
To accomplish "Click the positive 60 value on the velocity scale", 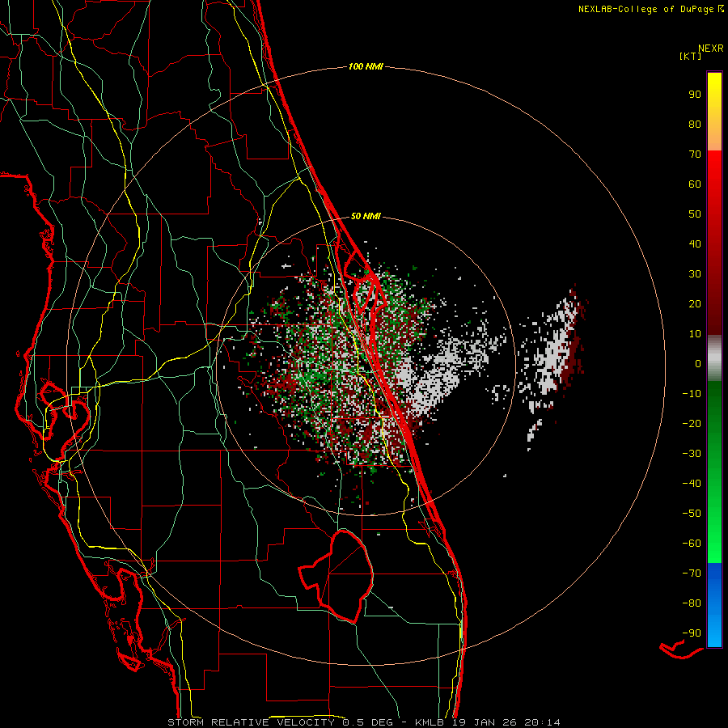I will (695, 184).
